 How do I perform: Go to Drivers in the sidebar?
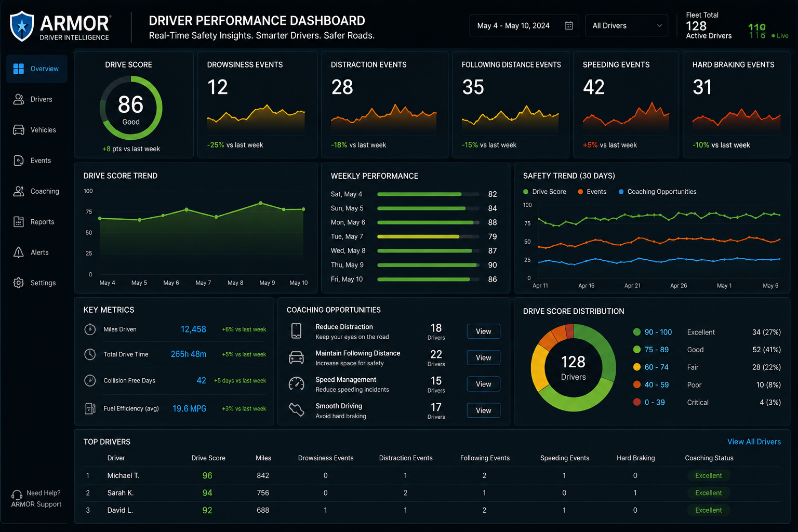click(x=37, y=99)
